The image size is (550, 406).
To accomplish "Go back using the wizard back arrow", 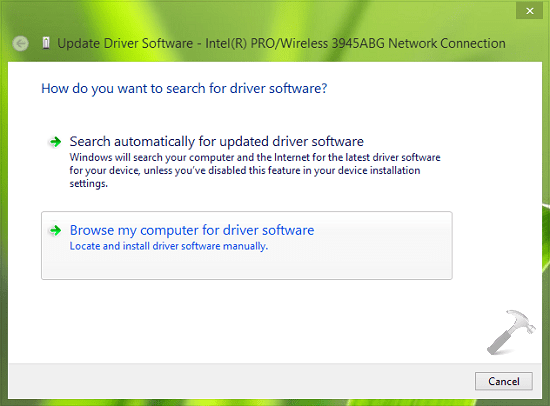I will point(20,44).
